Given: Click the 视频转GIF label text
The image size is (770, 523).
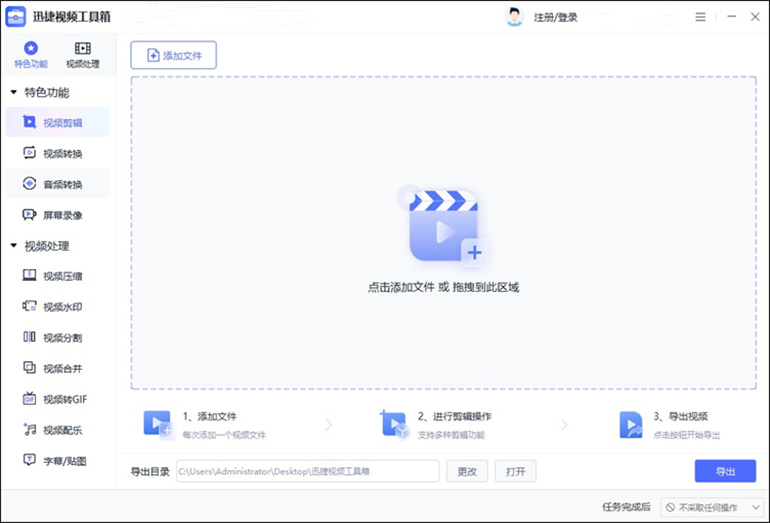Looking at the screenshot, I should pyautogui.click(x=65, y=399).
